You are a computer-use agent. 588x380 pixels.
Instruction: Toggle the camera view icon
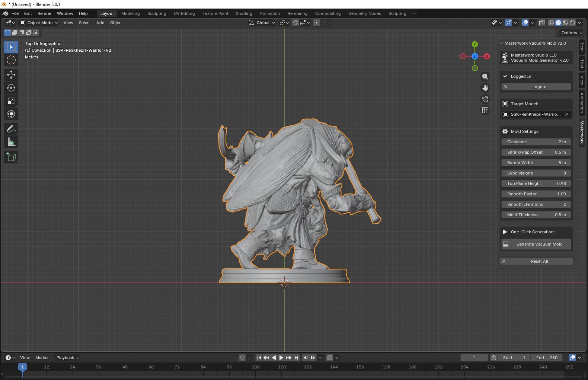pyautogui.click(x=485, y=99)
